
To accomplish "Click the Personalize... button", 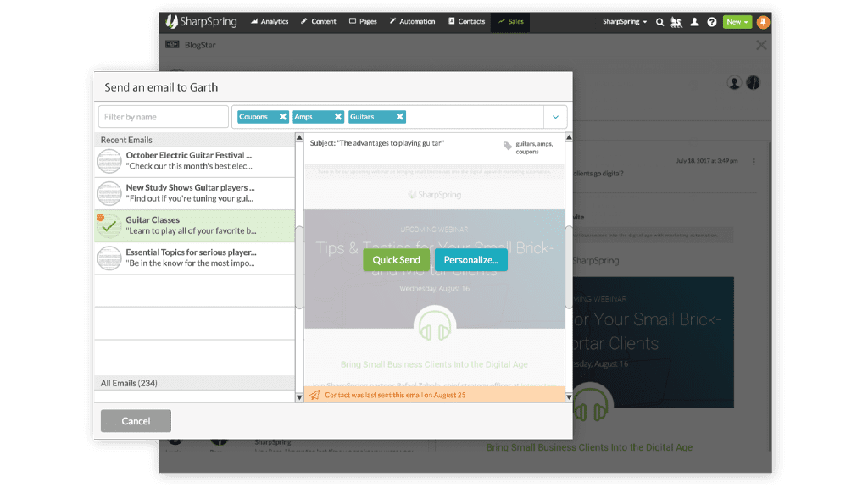I will (471, 260).
